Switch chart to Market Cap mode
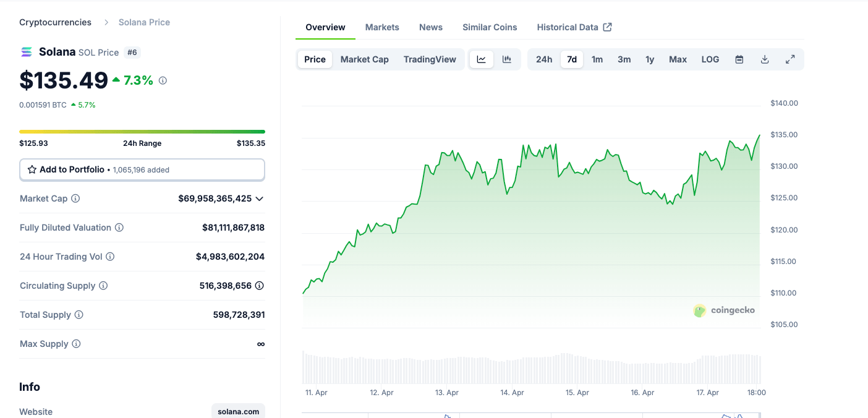This screenshot has width=868, height=418. point(364,59)
